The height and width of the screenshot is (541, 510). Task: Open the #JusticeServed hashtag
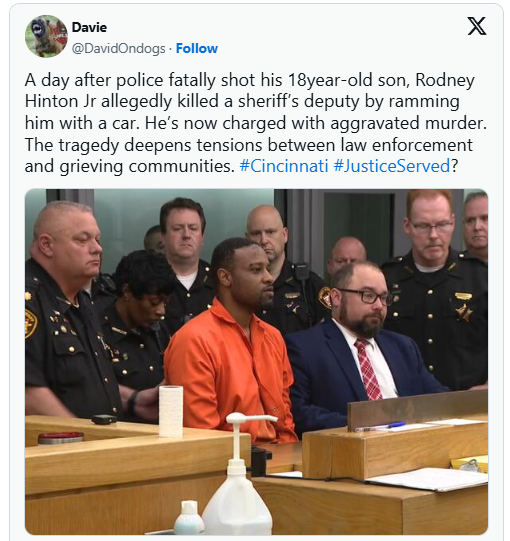point(392,166)
